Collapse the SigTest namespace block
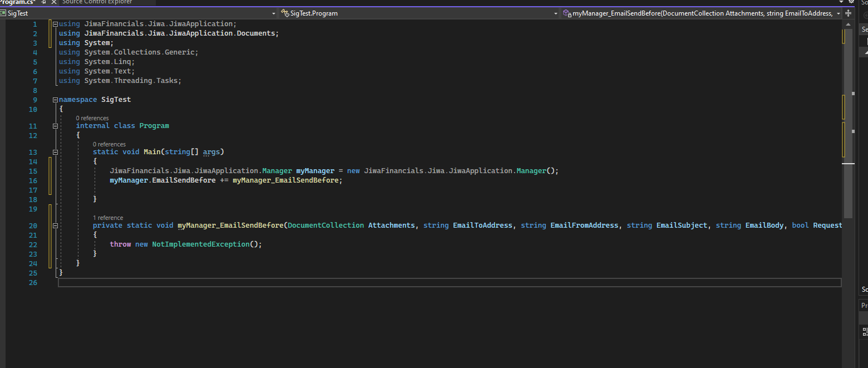The height and width of the screenshot is (368, 868). (x=55, y=100)
